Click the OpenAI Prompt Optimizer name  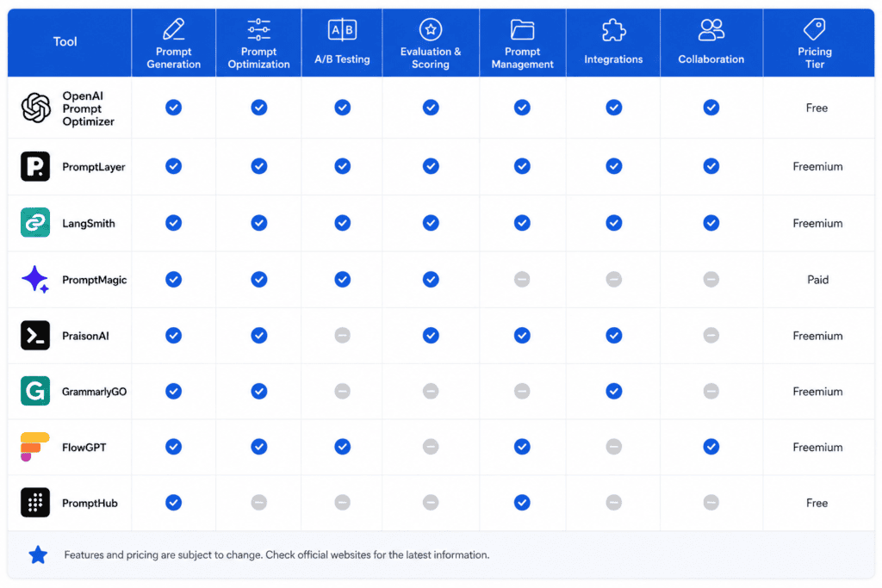(89, 108)
